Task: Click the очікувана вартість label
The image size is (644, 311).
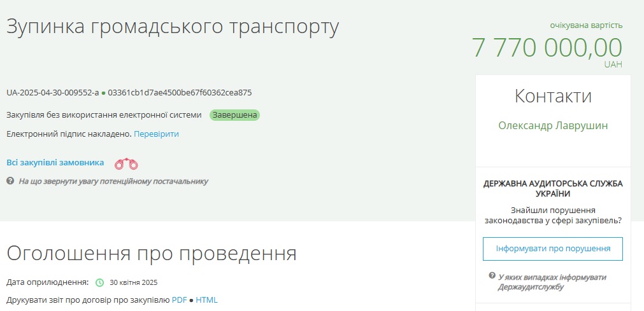Action: (x=586, y=25)
